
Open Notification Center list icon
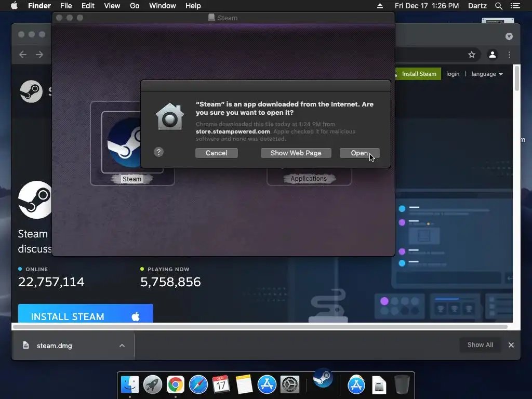[x=515, y=6]
